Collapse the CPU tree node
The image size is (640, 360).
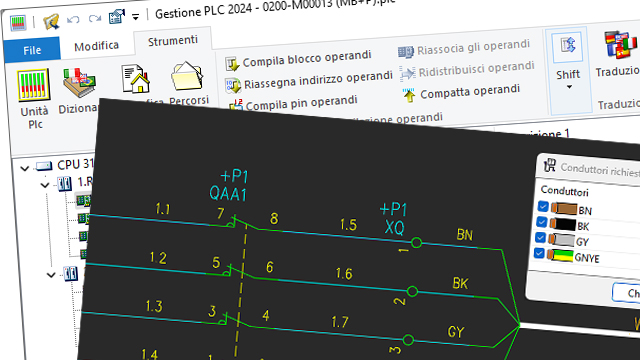coord(25,168)
